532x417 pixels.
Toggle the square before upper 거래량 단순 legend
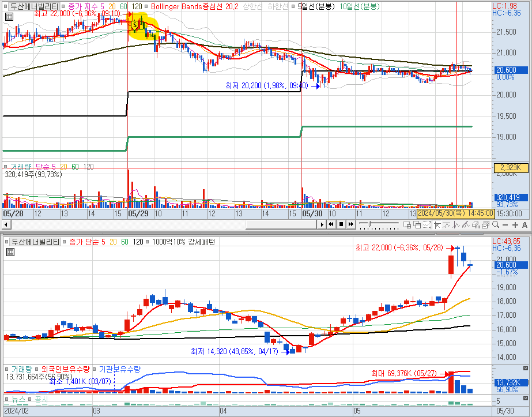pyautogui.click(x=5, y=167)
